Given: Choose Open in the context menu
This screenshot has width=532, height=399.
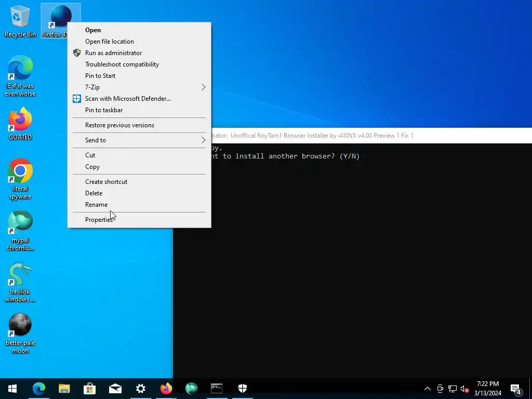Looking at the screenshot, I should [139, 30].
